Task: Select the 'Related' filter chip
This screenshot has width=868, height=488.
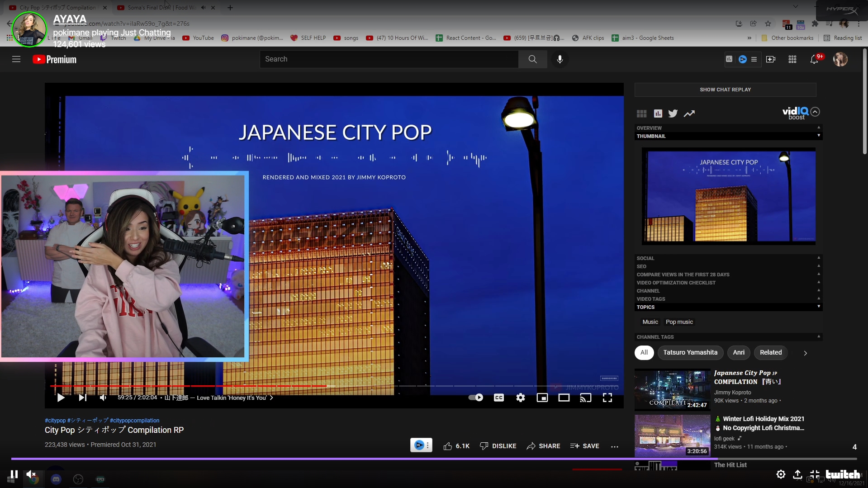Action: point(771,352)
